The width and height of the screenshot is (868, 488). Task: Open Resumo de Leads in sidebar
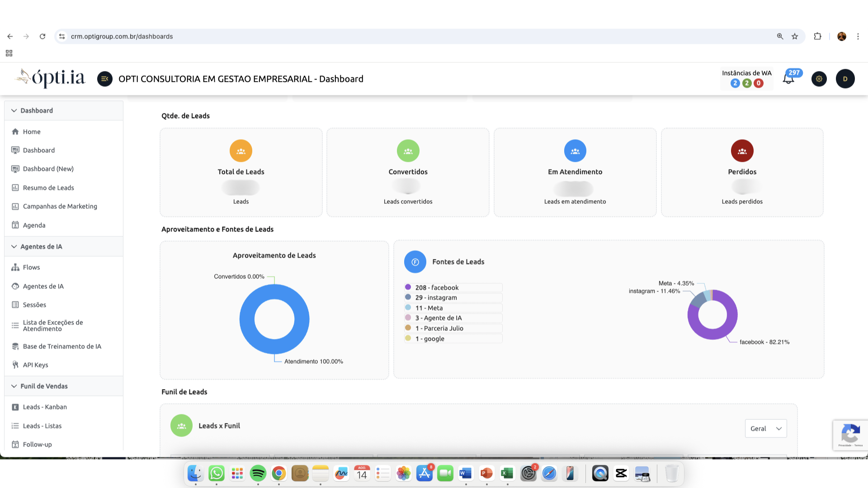coord(48,188)
